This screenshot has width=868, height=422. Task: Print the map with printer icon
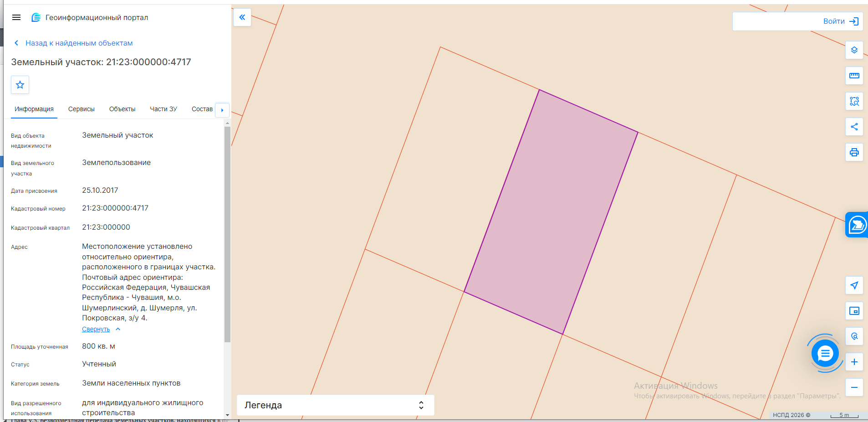click(x=854, y=152)
